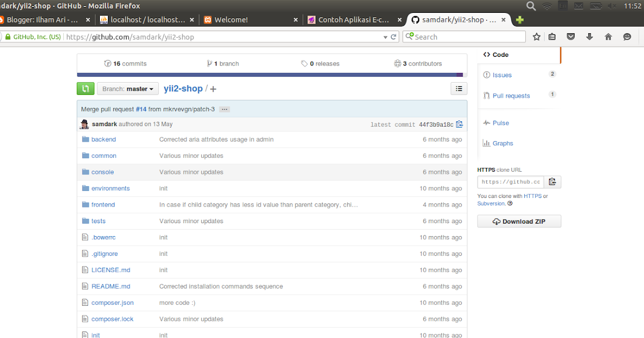Open Graphs in the sidebar
Image resolution: width=644 pixels, height=338 pixels.
point(498,143)
